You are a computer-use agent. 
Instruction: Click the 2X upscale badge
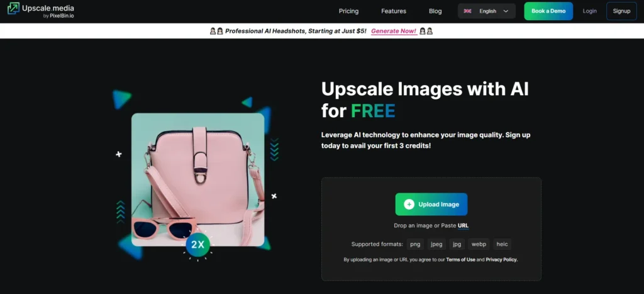197,244
